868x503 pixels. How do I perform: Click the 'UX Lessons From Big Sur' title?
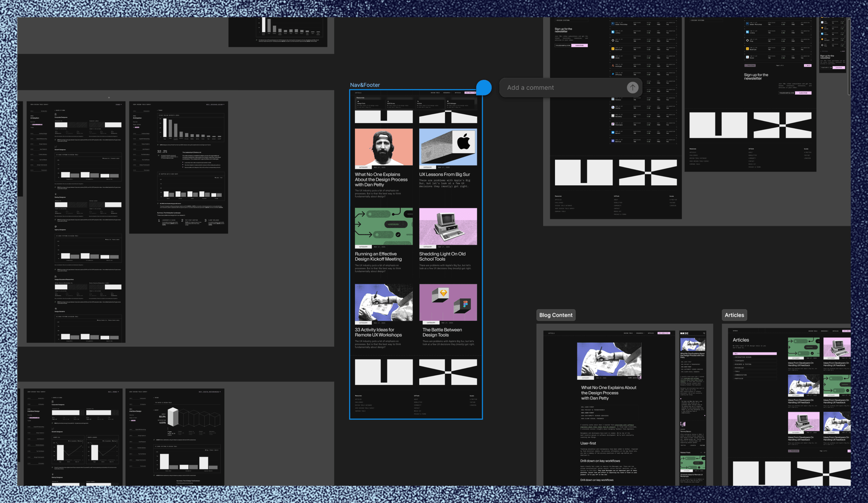pos(444,174)
